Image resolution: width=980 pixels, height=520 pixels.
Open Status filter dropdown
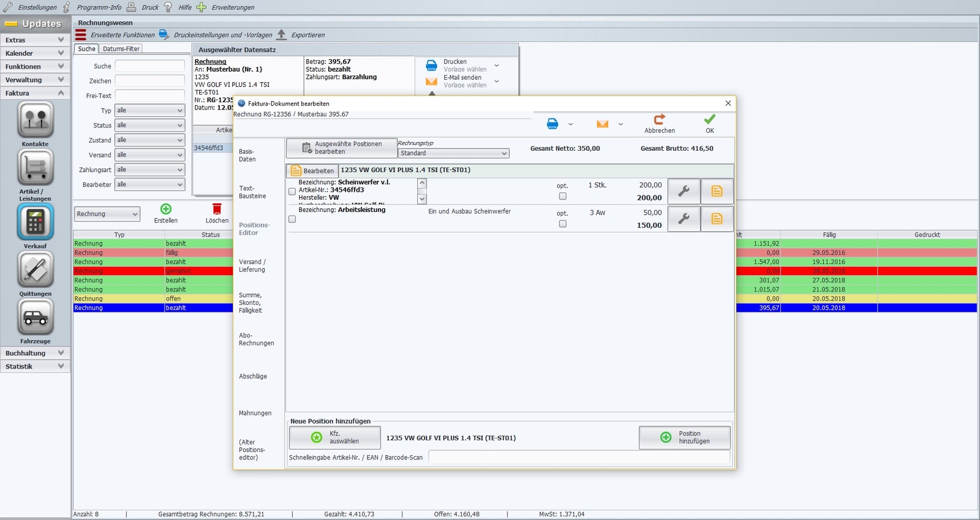(149, 125)
